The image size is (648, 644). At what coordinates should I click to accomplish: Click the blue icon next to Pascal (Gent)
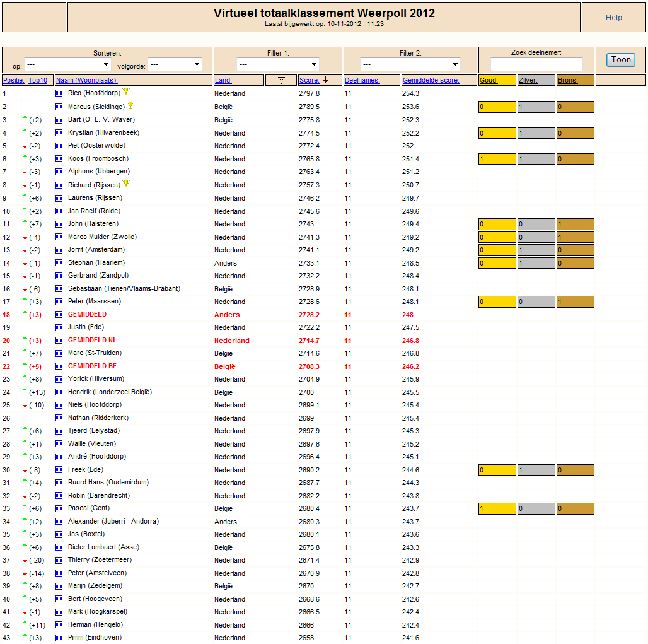(59, 509)
